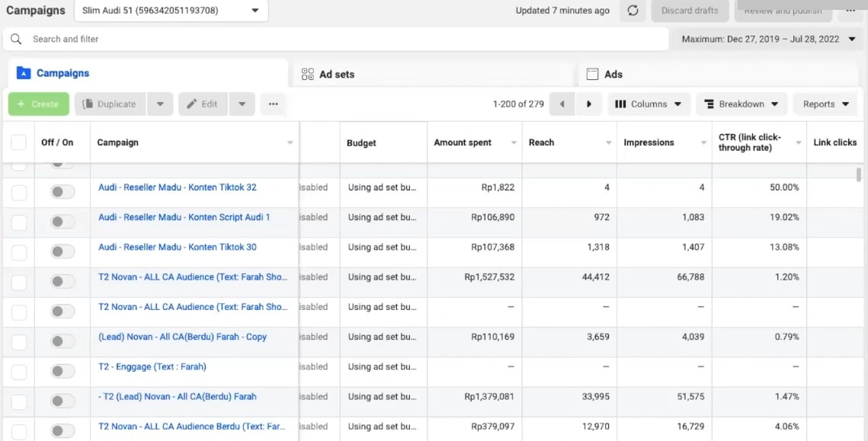Click the Rp106,890 amount spent cell
868x441 pixels.
coord(492,218)
